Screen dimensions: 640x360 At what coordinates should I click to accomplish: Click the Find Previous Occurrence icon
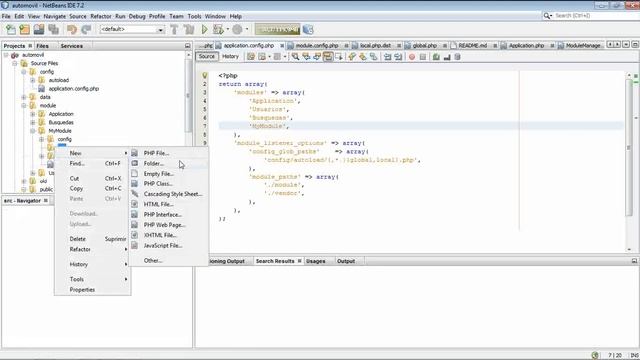(306, 57)
